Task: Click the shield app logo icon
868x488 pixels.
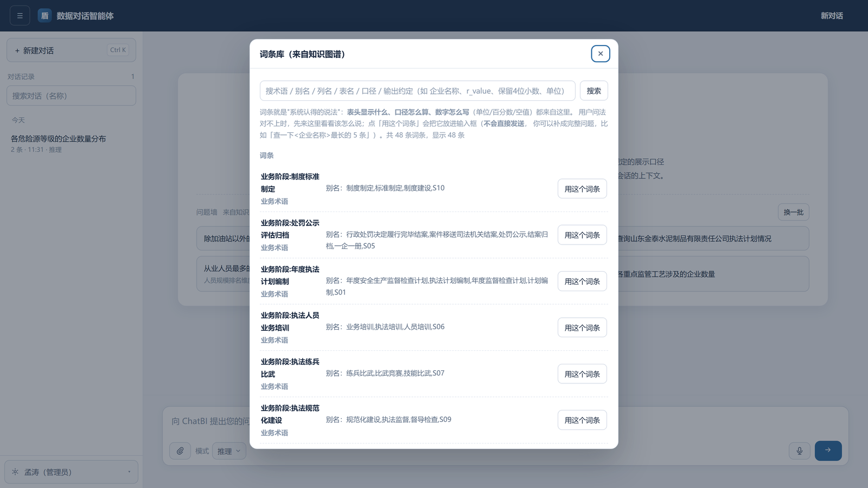Action: [45, 16]
